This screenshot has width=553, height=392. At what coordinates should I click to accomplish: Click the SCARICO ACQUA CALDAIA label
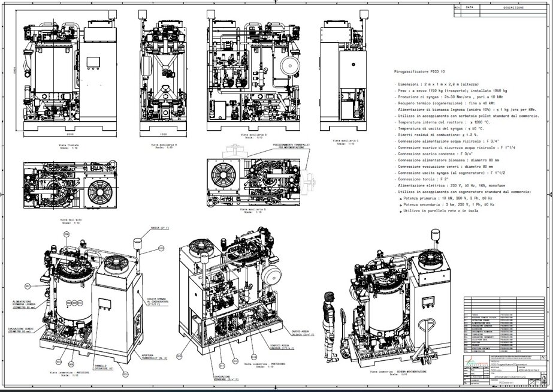[x=282, y=346]
